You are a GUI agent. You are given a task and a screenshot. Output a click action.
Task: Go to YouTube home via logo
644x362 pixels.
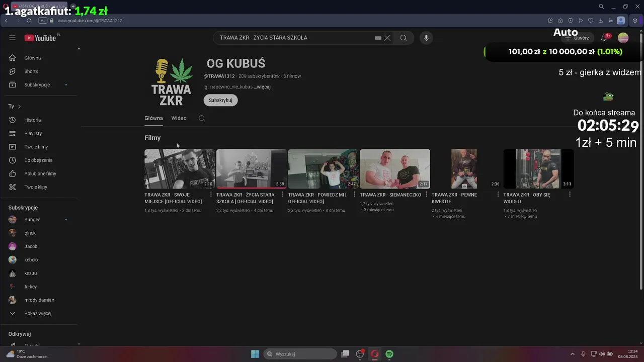point(40,38)
